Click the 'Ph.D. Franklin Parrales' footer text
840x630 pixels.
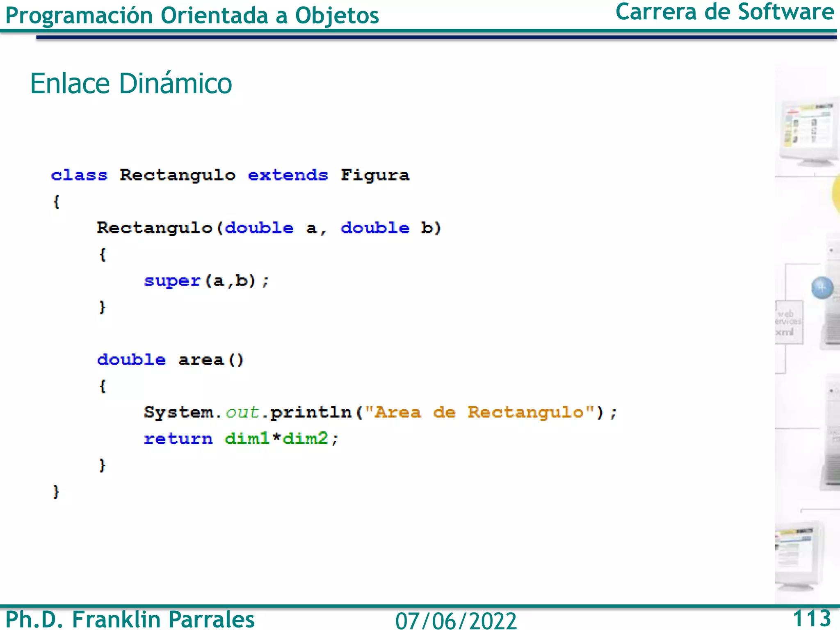click(x=130, y=619)
